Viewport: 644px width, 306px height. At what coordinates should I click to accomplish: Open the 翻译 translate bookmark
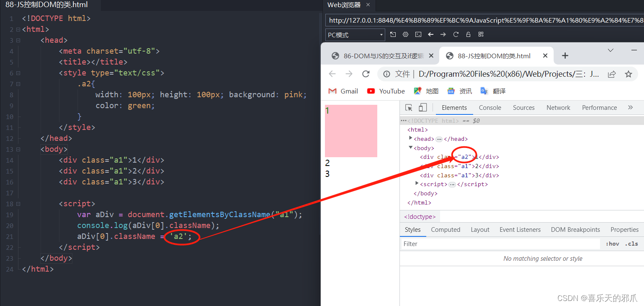(493, 91)
